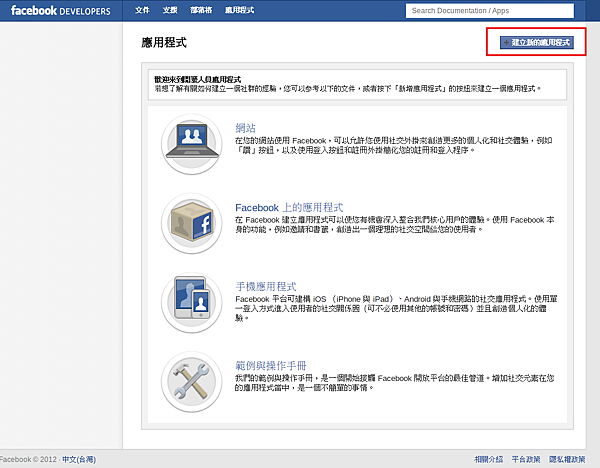This screenshot has width=600, height=468.
Task: Open the 網站 link
Action: (245, 128)
